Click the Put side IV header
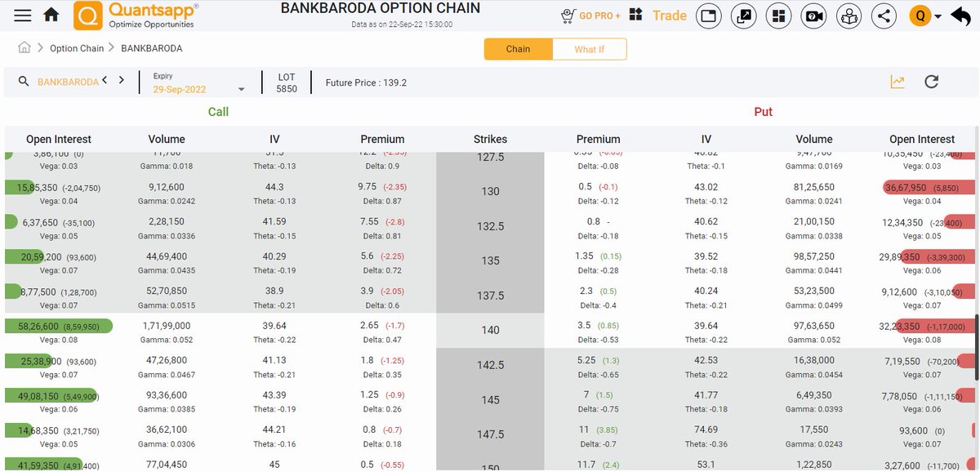The width and height of the screenshot is (980, 472). coord(706,139)
